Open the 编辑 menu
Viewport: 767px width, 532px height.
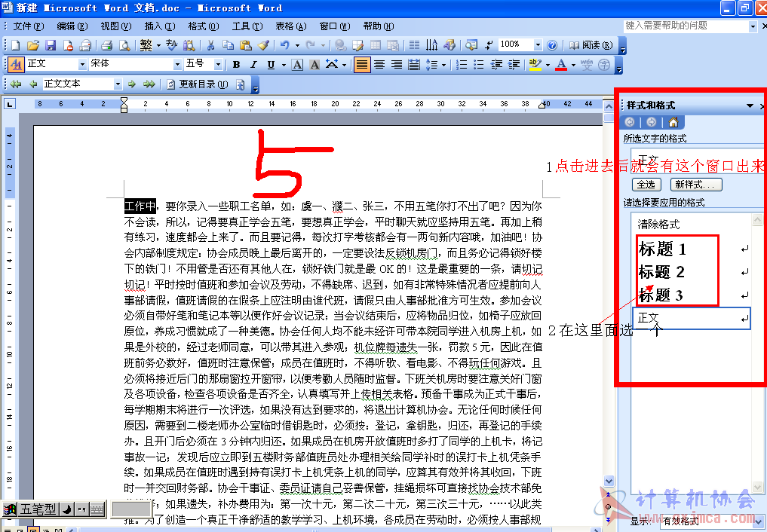[x=72, y=26]
